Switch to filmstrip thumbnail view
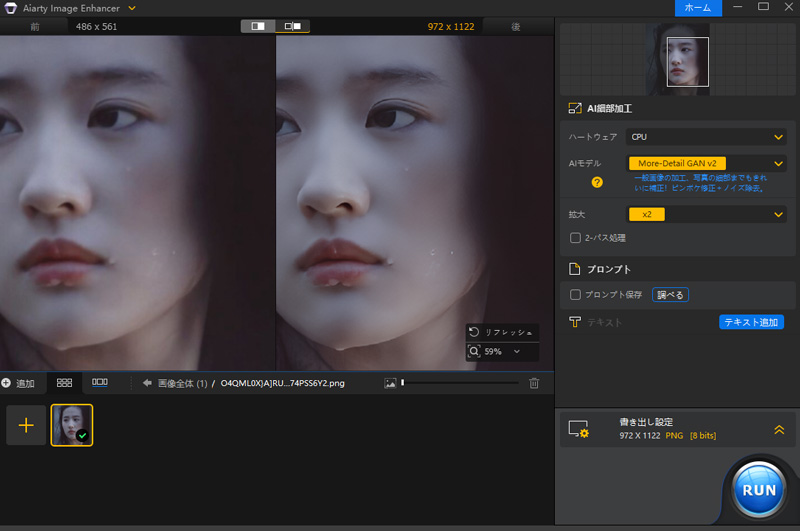The height and width of the screenshot is (531, 800). pos(100,383)
